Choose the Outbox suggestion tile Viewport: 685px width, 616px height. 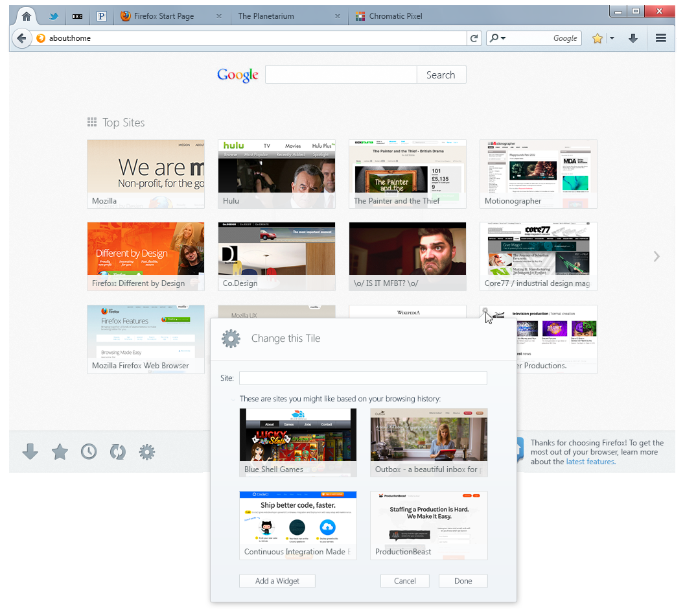pos(429,442)
